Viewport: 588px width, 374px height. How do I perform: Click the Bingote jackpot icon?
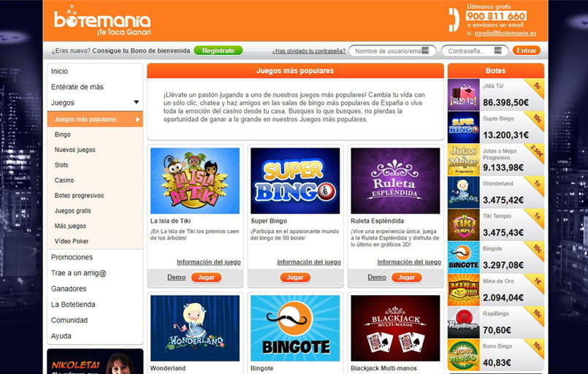click(x=464, y=257)
